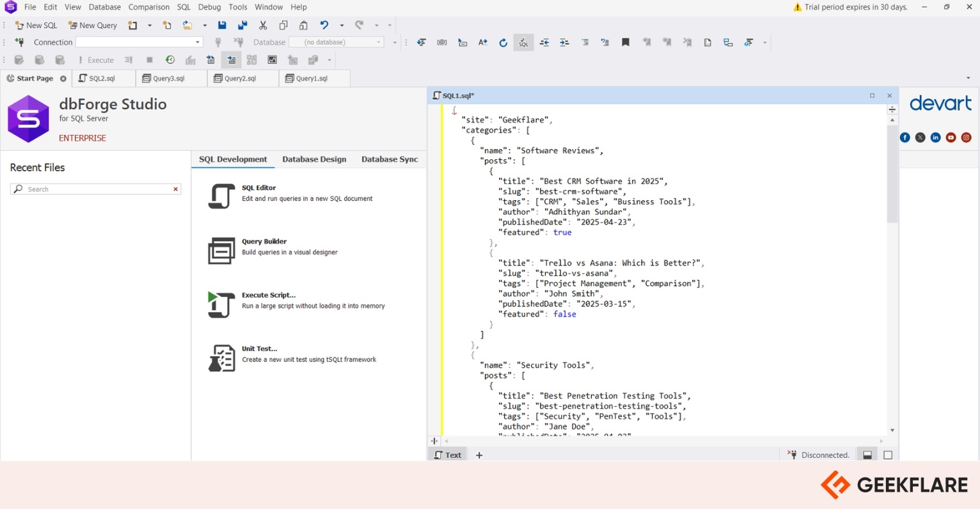Image resolution: width=980 pixels, height=509 pixels.
Task: Open the Debug menu
Action: tap(209, 7)
